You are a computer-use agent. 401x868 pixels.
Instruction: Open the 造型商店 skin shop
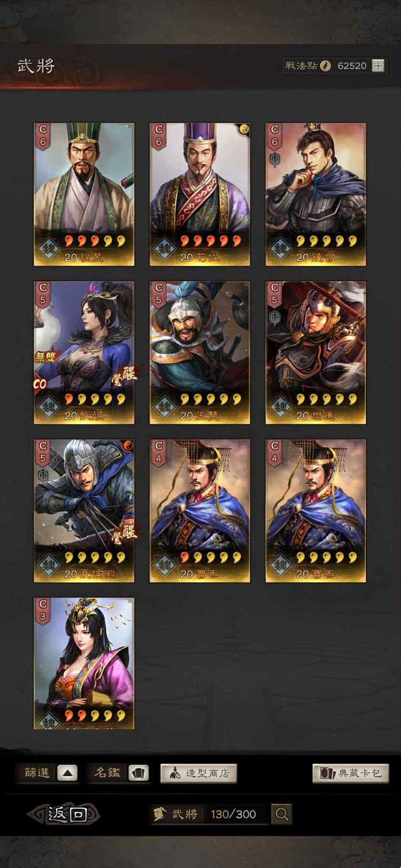[199, 773]
